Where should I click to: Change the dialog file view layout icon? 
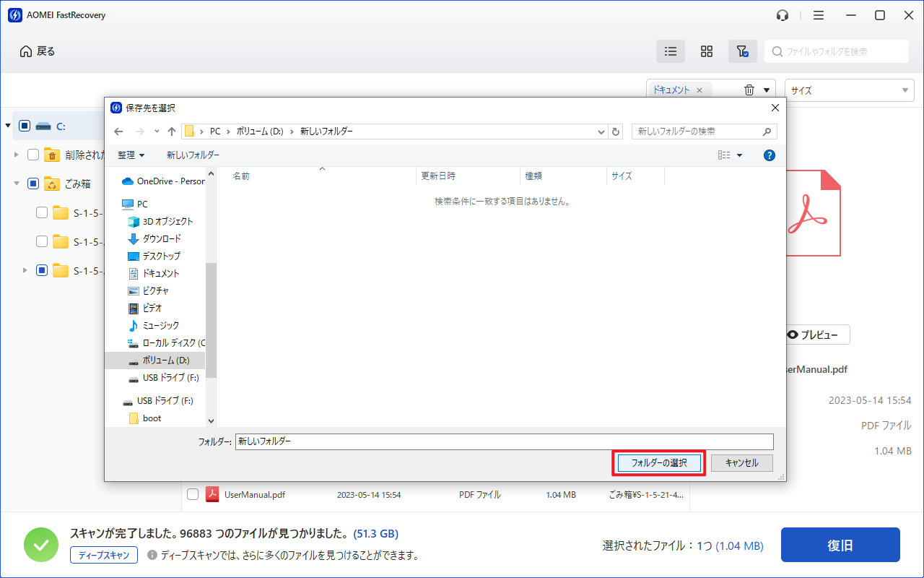724,155
